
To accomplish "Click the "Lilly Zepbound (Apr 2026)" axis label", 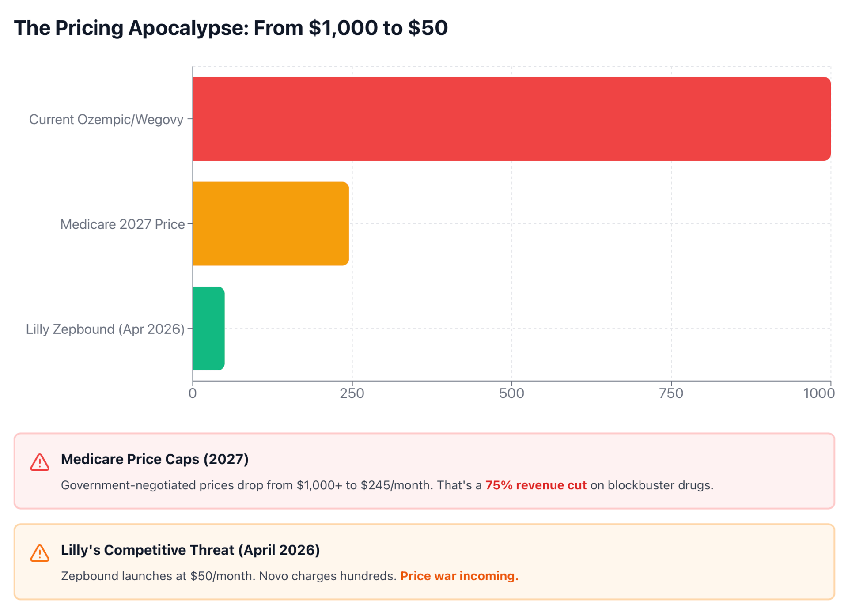I will 105,329.
